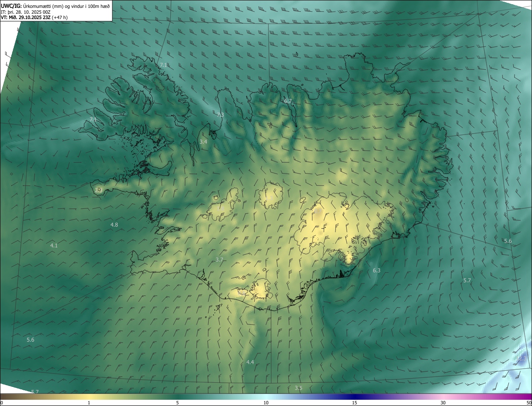Image resolution: width=532 pixels, height=406 pixels.
Task: Click the title 'UWC/IG: Úrkomumætti (mm) og vindur í 100m hæð'
Action: [x=55, y=6]
